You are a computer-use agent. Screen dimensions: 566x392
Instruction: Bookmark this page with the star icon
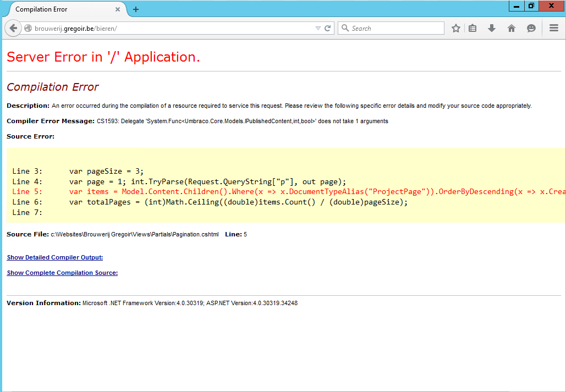pyautogui.click(x=456, y=28)
